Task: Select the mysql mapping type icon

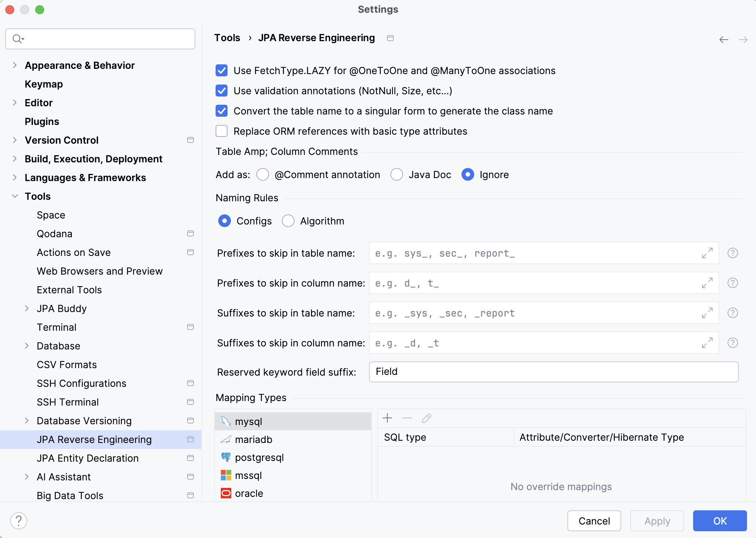Action: click(x=226, y=421)
